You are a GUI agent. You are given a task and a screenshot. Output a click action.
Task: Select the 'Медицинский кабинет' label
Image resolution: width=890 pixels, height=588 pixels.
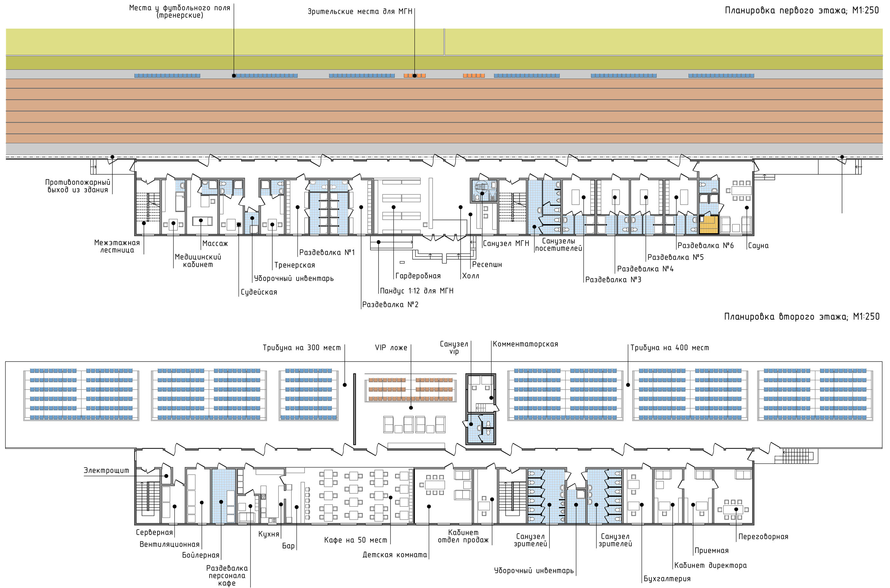click(198, 261)
